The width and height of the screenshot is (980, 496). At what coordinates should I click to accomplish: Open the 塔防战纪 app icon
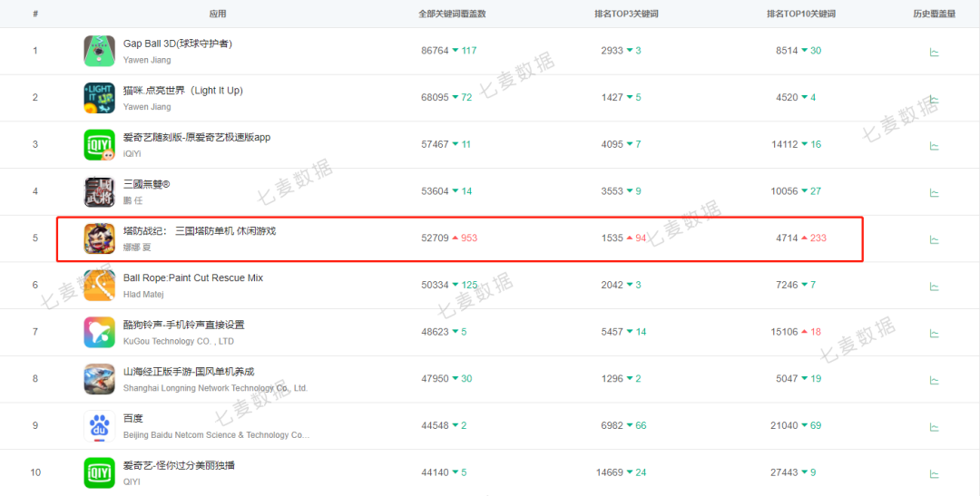click(x=100, y=238)
